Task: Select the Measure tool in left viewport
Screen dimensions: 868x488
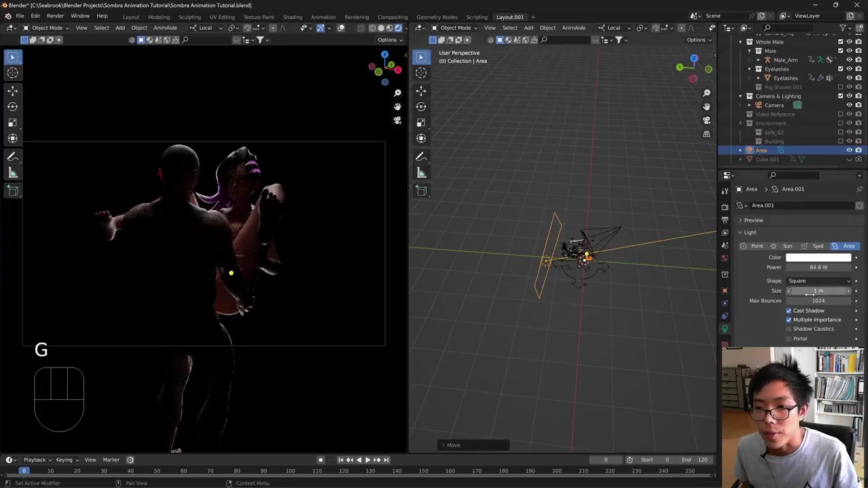Action: pos(13,173)
